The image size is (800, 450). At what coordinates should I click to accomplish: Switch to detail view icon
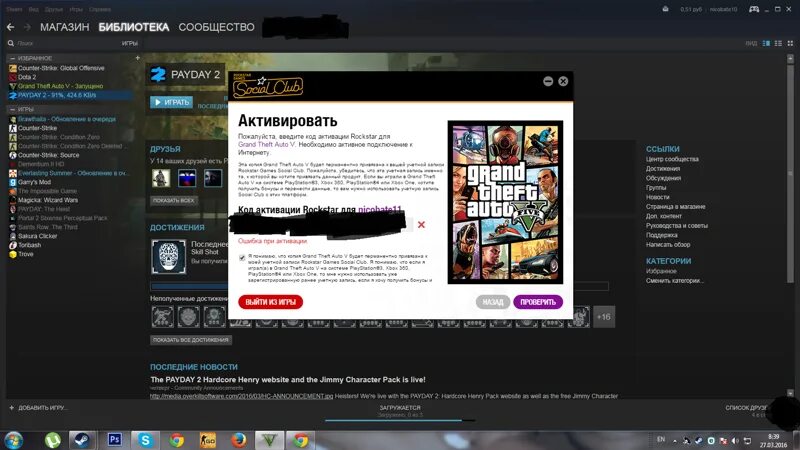tap(766, 43)
